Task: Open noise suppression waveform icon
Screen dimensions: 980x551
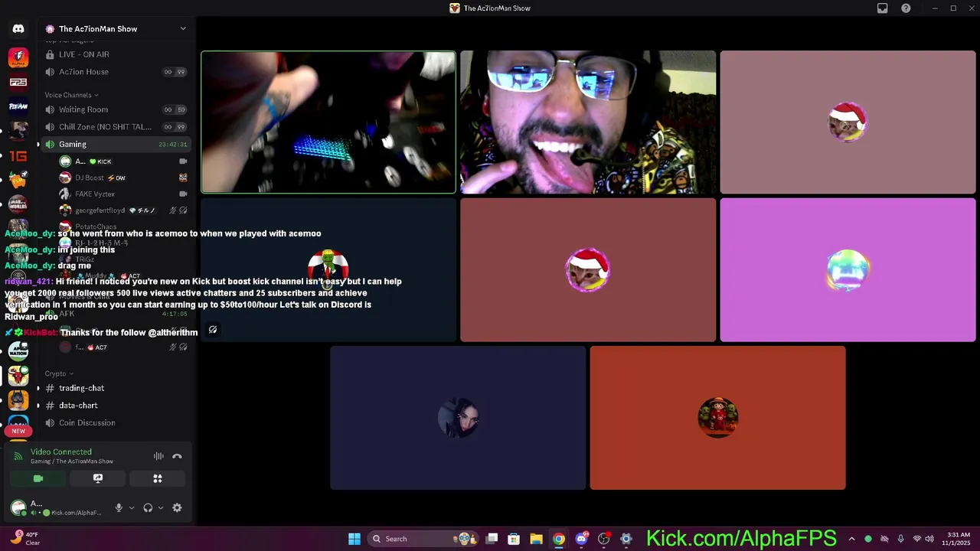Action: point(158,456)
